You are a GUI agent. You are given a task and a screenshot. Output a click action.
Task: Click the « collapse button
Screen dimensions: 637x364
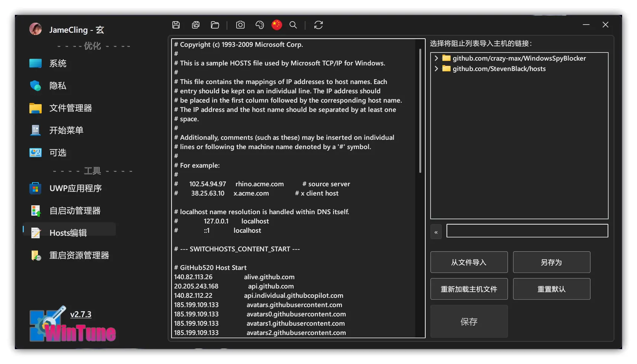coord(436,232)
